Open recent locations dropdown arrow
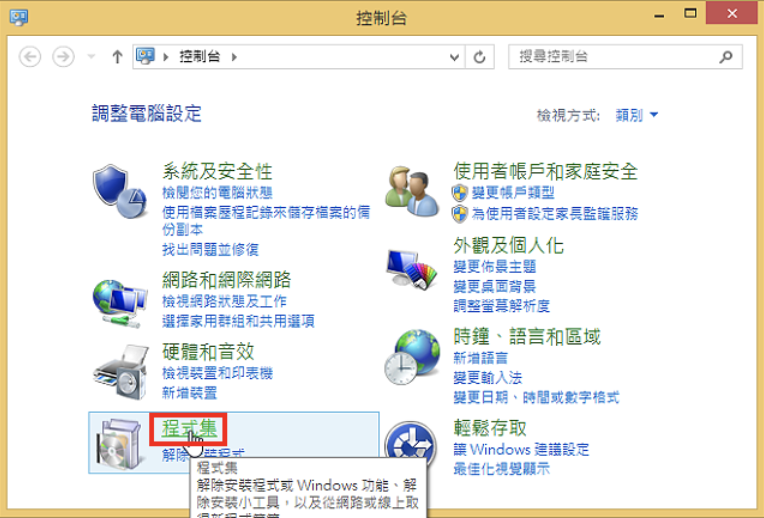This screenshot has height=518, width=764. (91, 57)
